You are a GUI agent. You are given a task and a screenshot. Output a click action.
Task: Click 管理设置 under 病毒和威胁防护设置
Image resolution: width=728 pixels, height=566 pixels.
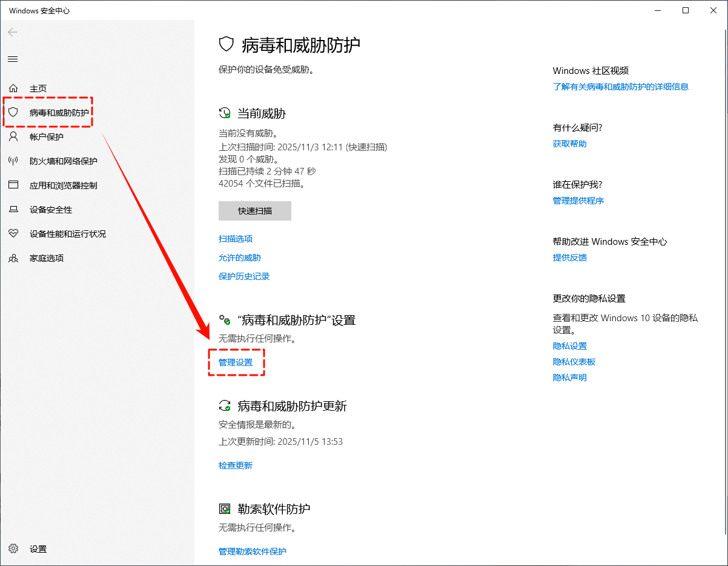(x=236, y=362)
